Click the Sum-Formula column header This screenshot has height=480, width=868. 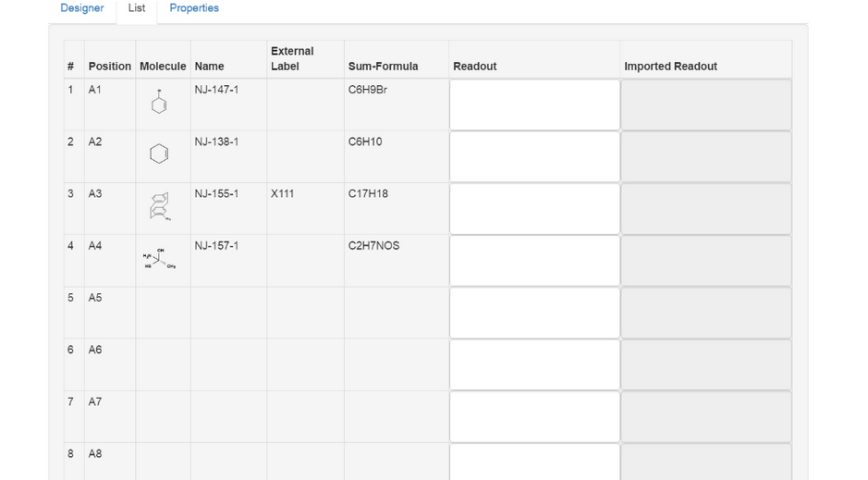pyautogui.click(x=383, y=67)
